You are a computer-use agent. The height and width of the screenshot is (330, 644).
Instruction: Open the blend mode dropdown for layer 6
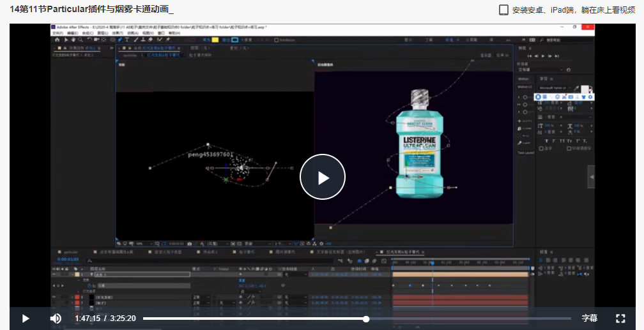(201, 297)
